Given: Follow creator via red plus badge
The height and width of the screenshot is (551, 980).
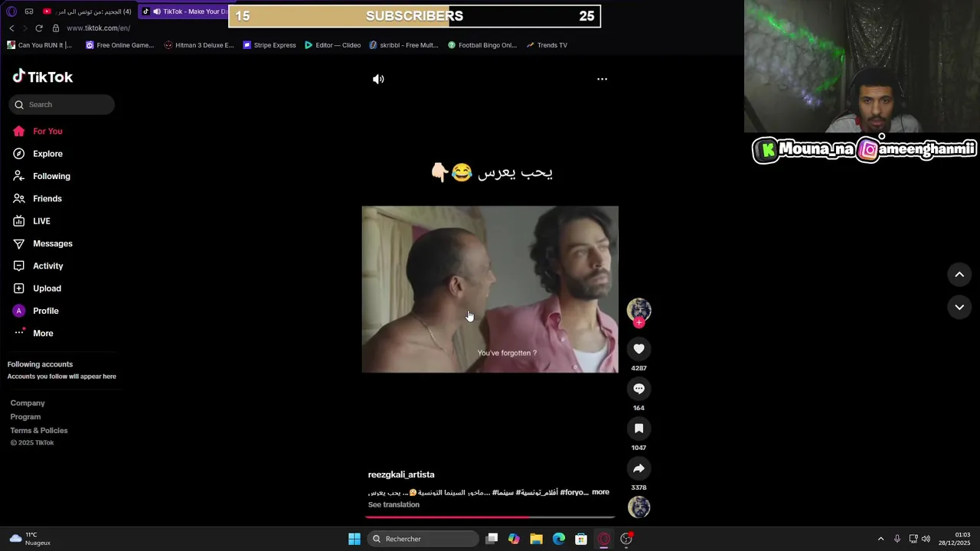Looking at the screenshot, I should coord(639,322).
